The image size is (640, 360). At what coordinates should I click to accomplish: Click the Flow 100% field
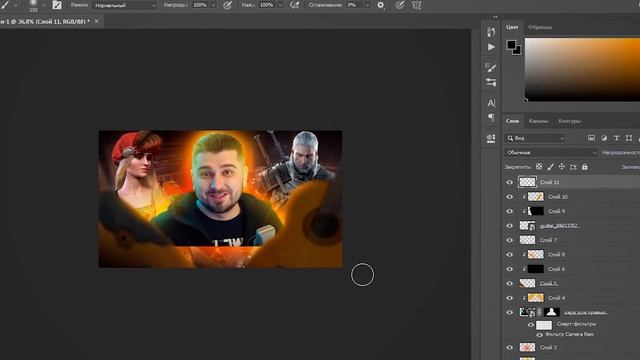pos(267,5)
